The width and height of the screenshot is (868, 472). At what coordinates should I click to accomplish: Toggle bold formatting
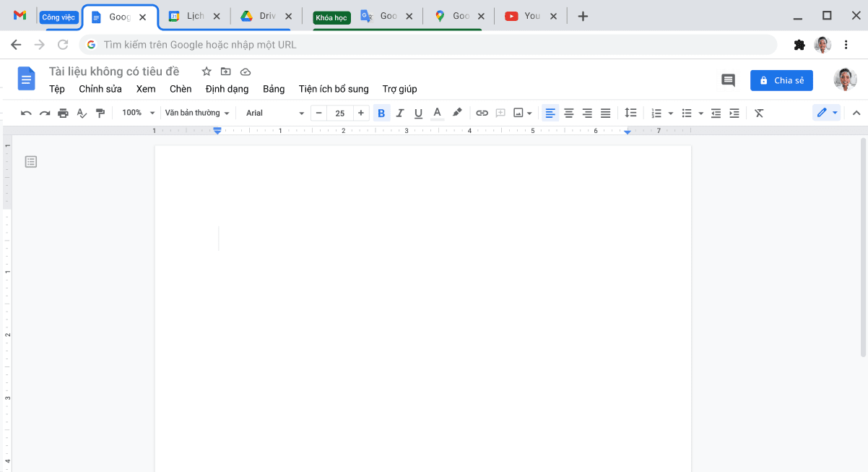(x=381, y=113)
